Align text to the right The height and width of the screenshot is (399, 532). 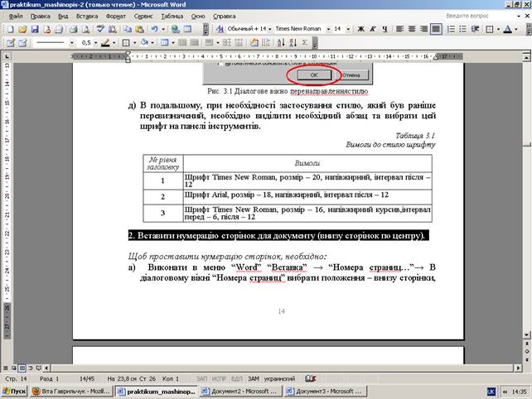[x=423, y=29]
